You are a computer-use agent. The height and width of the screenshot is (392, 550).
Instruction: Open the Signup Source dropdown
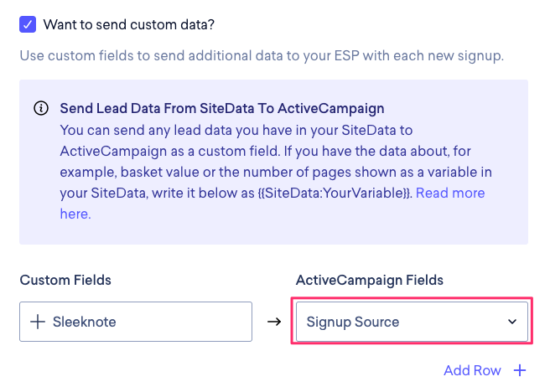[x=411, y=322]
